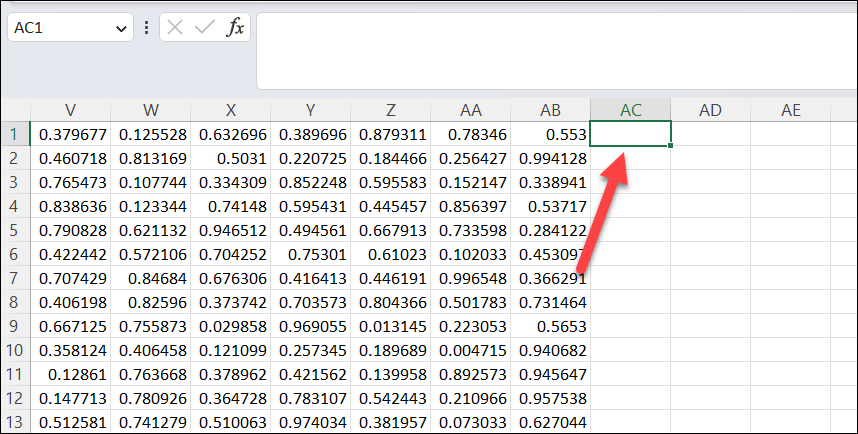
Task: Select column header AA
Action: click(470, 110)
